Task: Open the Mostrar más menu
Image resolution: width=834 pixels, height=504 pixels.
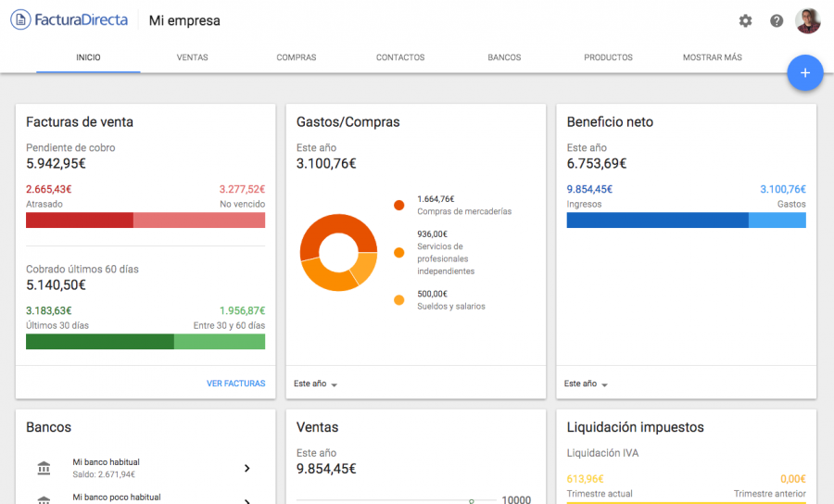Action: click(x=712, y=57)
